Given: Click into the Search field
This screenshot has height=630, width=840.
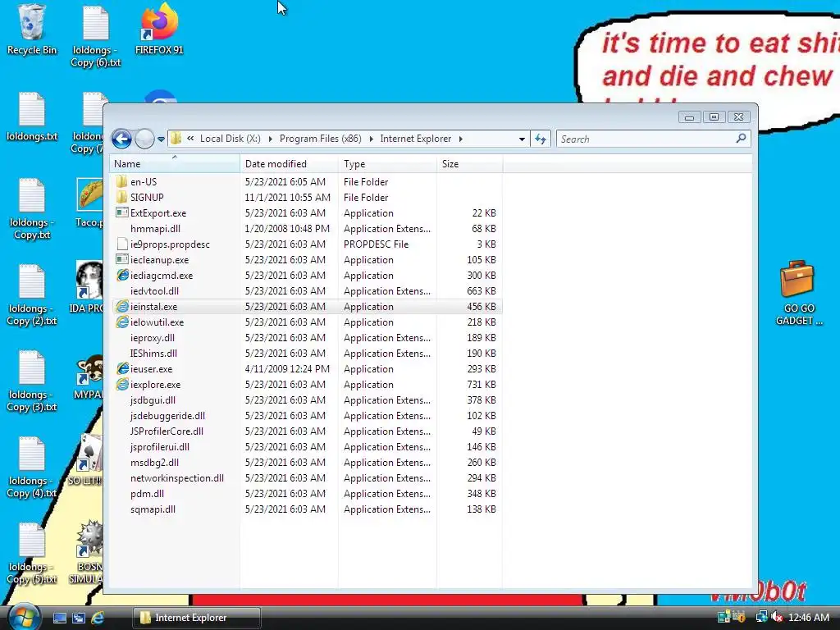Looking at the screenshot, I should tap(646, 139).
